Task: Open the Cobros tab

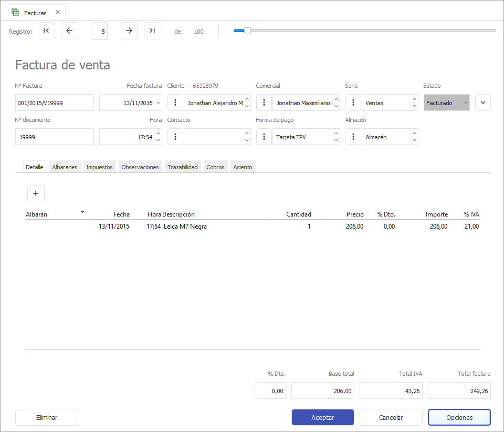Action: (x=215, y=167)
